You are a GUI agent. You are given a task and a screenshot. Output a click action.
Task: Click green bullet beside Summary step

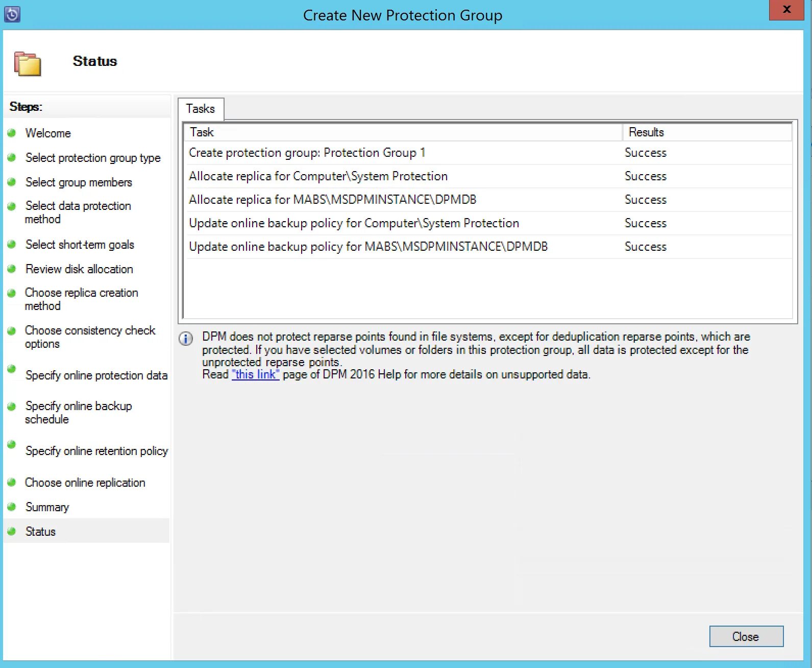12,507
